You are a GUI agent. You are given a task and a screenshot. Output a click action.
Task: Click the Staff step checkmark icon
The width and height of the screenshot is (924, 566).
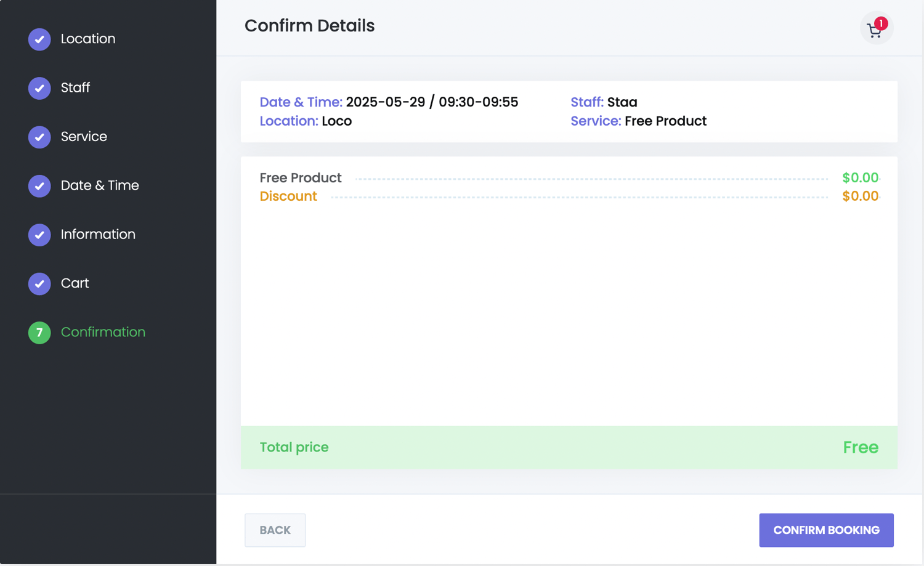[x=39, y=88]
